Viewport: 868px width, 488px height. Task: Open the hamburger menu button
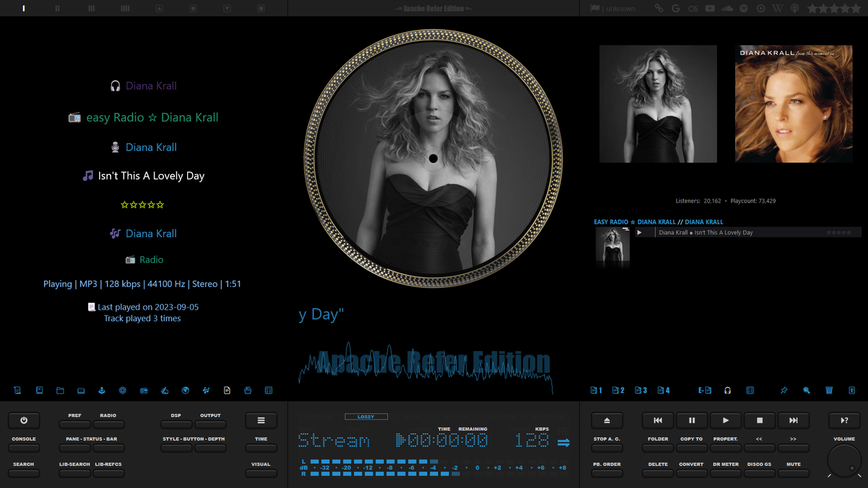pos(261,420)
